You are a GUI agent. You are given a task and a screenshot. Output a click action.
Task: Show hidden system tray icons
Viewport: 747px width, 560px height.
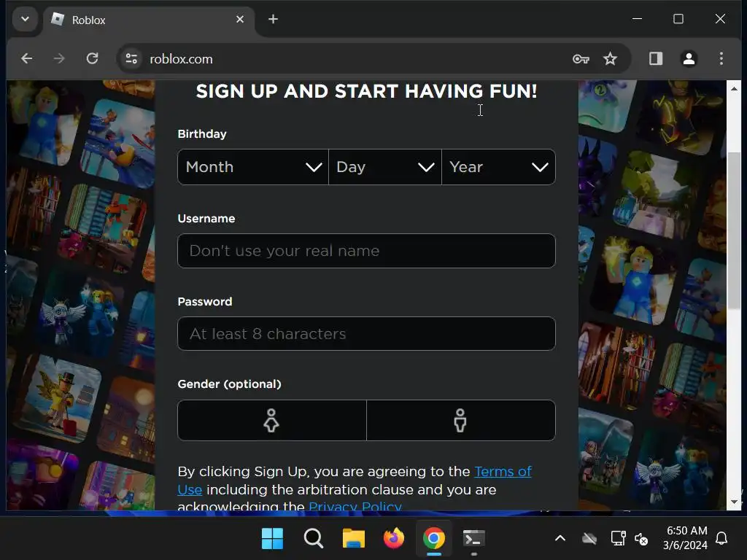click(x=560, y=539)
